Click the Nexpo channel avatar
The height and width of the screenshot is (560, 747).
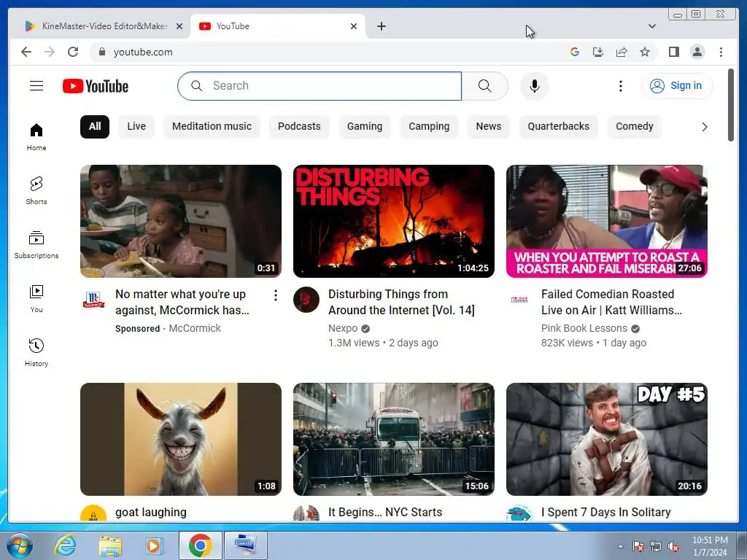pos(306,300)
